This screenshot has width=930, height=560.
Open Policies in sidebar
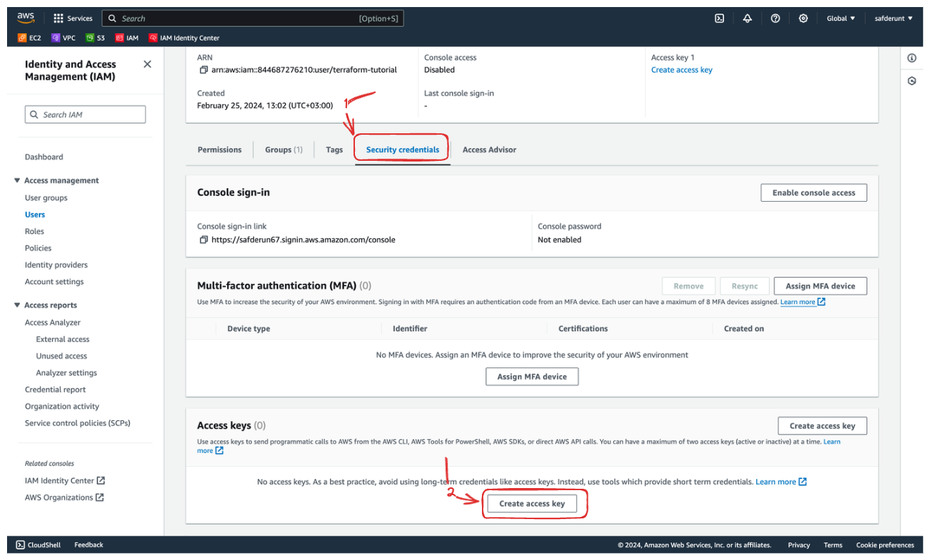[38, 248]
